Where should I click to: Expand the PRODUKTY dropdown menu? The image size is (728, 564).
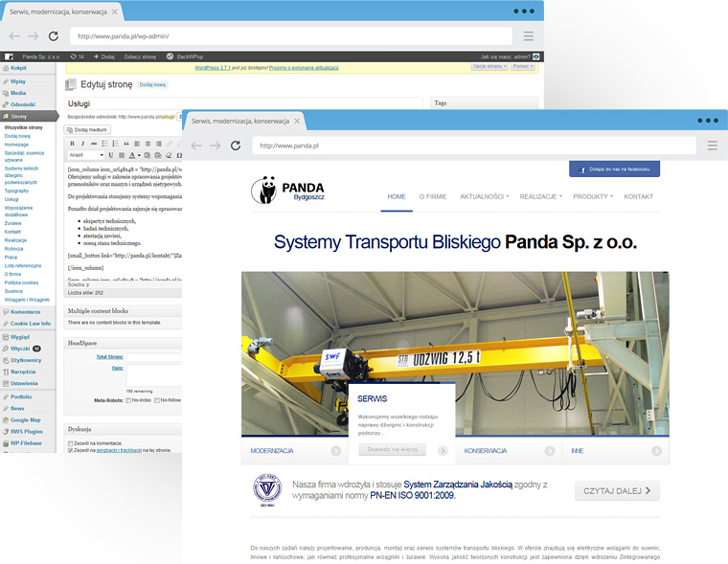592,196
